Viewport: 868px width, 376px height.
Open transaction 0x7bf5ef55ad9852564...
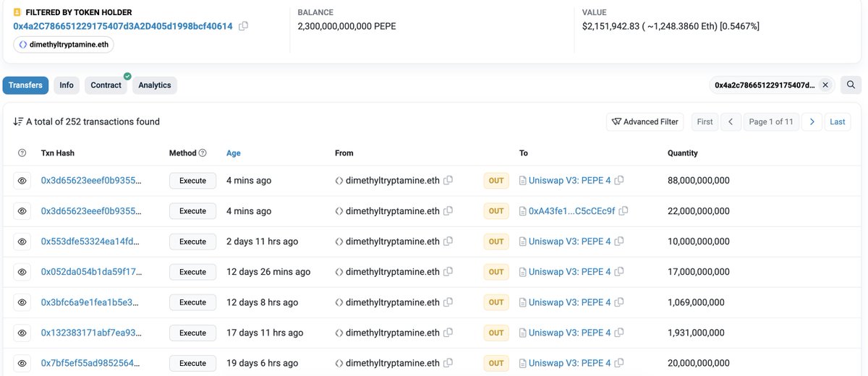pyautogui.click(x=91, y=363)
